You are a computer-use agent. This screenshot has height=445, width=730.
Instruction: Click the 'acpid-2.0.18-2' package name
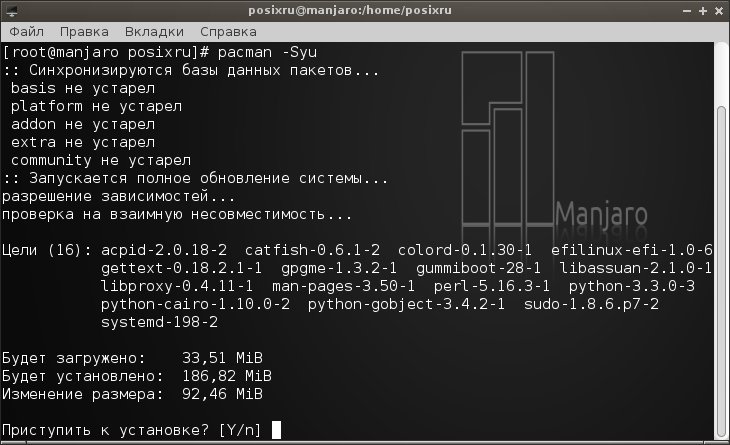[164, 250]
